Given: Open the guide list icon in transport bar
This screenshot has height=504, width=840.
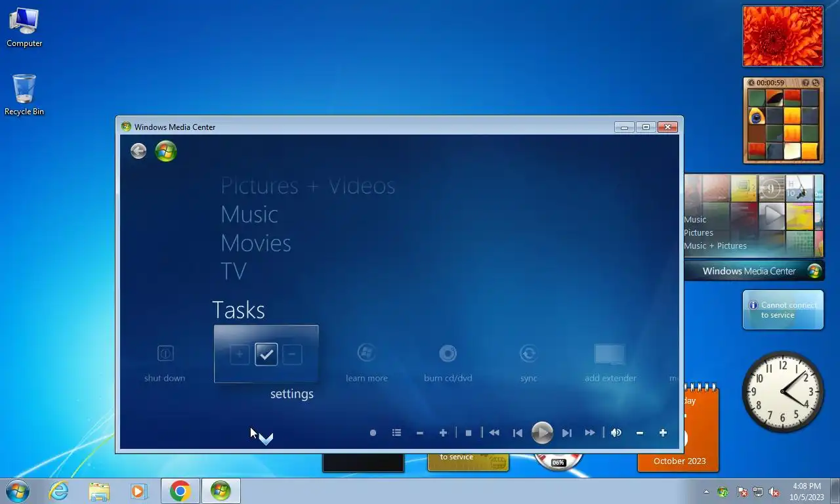Looking at the screenshot, I should click(x=396, y=433).
